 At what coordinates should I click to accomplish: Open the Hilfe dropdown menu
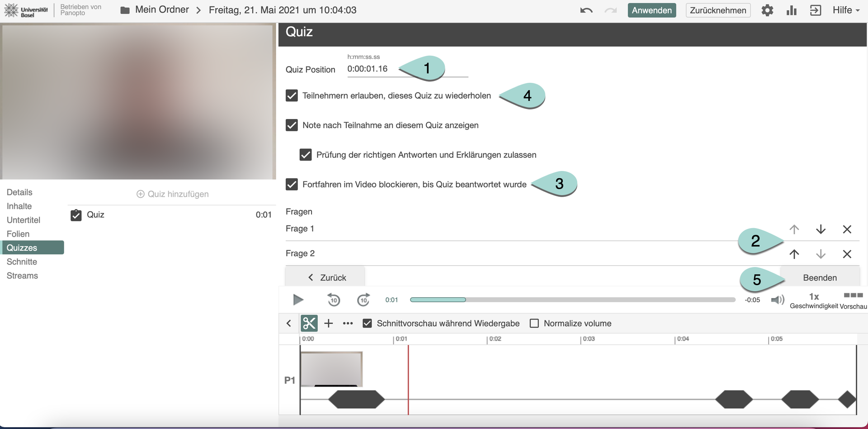click(845, 10)
